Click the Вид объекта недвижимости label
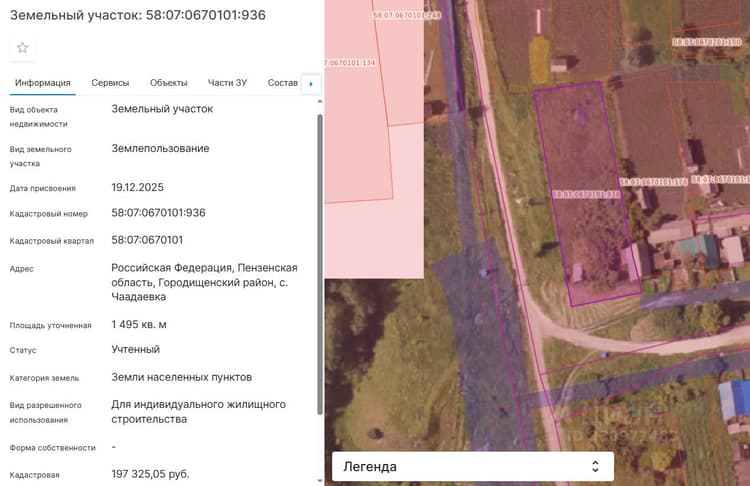Screen dimensions: 750x486 [x=38, y=117]
